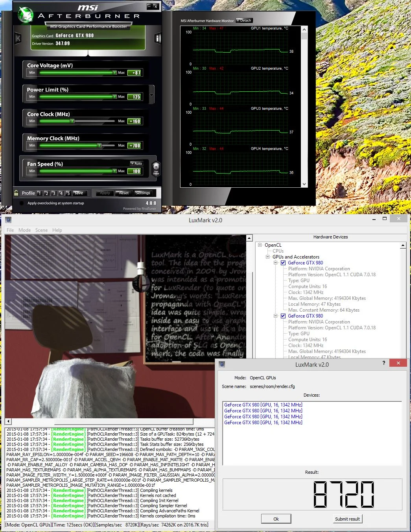Toggle the first GeForce GTX 980 checkbox
411x532 pixels.
tap(283, 263)
